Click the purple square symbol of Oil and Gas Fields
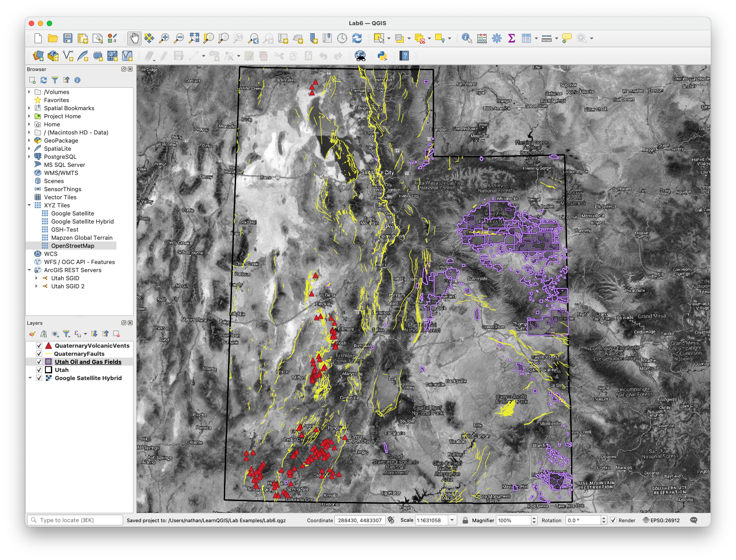The width and height of the screenshot is (736, 560). tap(49, 362)
